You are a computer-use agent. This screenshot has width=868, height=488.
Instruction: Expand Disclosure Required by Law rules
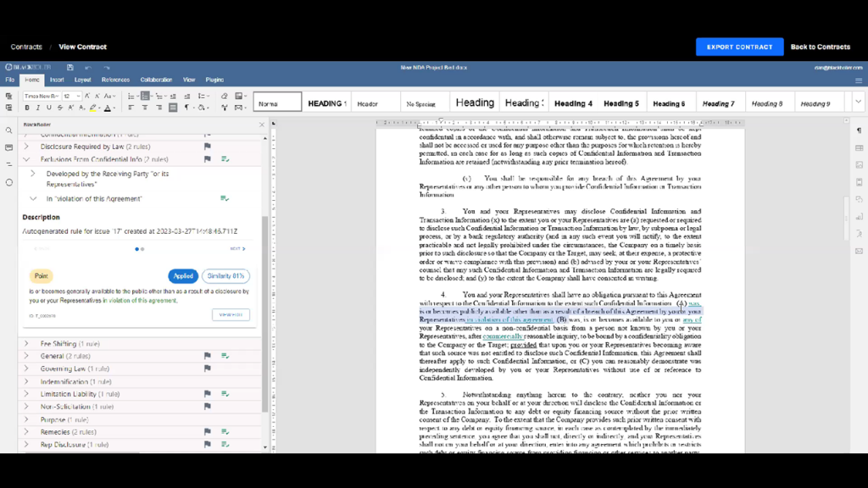(26, 147)
